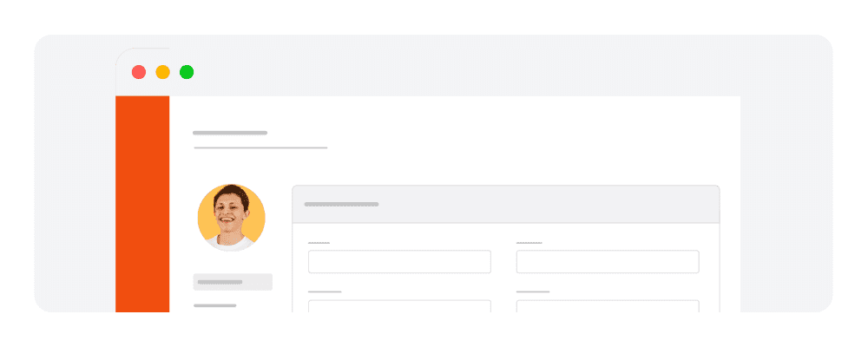Click the smiling profile avatar photo
Viewport: 868px width, 347px height.
[x=231, y=218]
